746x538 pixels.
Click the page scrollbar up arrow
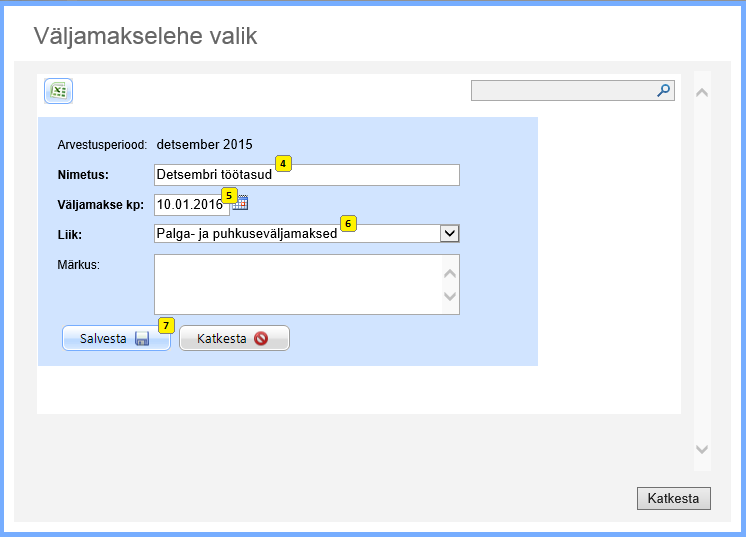tap(702, 93)
